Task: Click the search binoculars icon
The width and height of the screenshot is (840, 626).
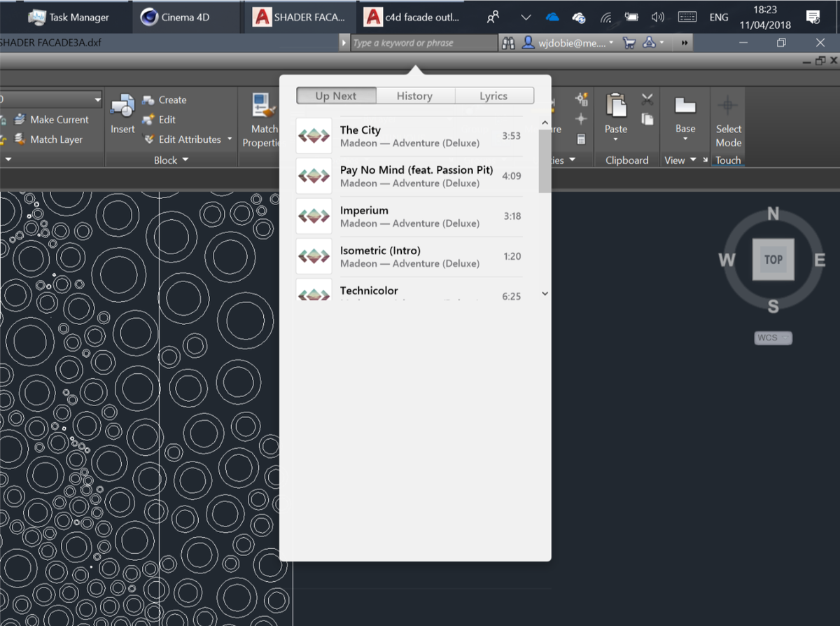Action: (x=508, y=43)
